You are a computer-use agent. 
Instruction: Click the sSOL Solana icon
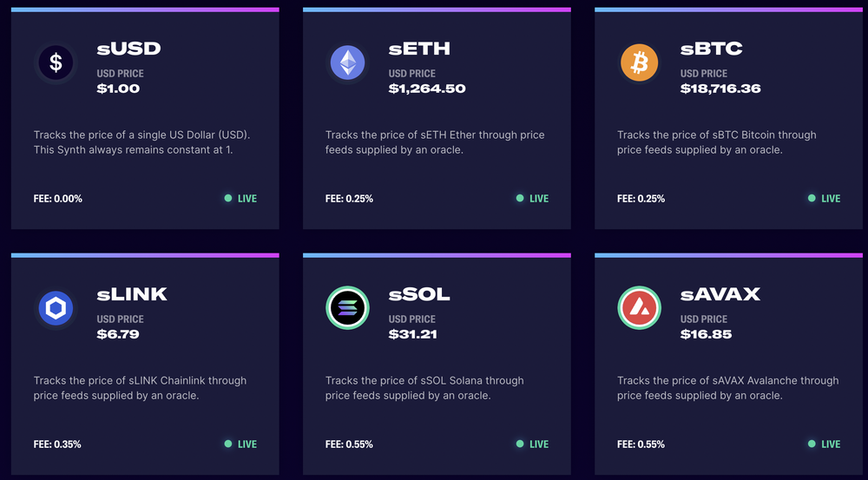(x=348, y=308)
